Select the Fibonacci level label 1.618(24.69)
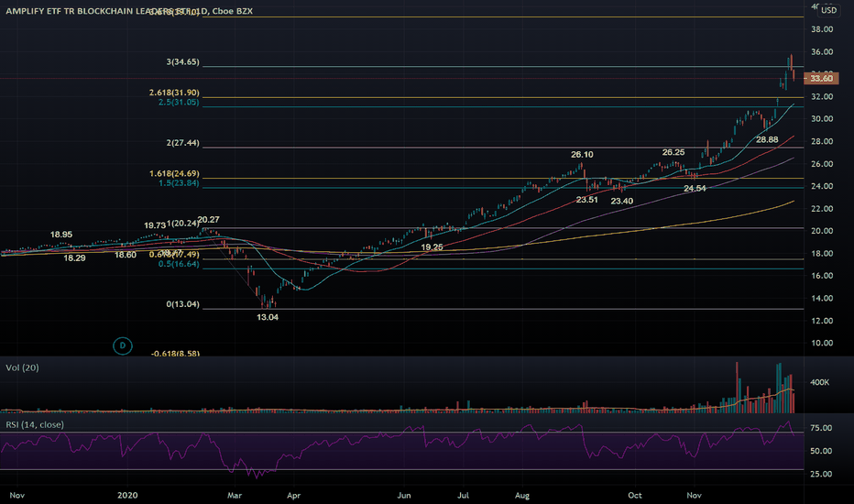 (x=174, y=174)
